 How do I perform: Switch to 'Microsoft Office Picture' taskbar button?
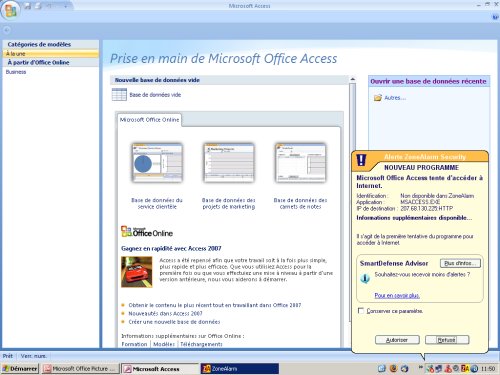click(x=80, y=369)
